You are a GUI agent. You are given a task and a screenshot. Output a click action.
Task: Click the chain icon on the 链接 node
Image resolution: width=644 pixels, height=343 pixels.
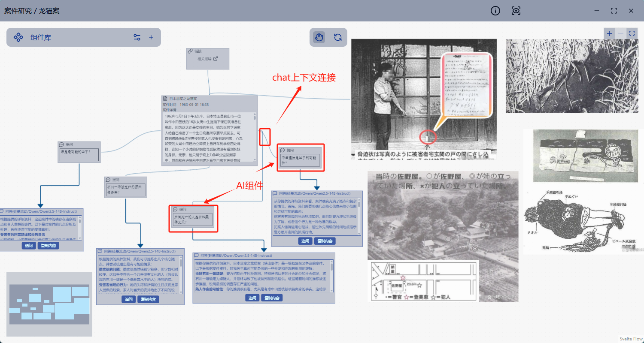[x=190, y=51]
